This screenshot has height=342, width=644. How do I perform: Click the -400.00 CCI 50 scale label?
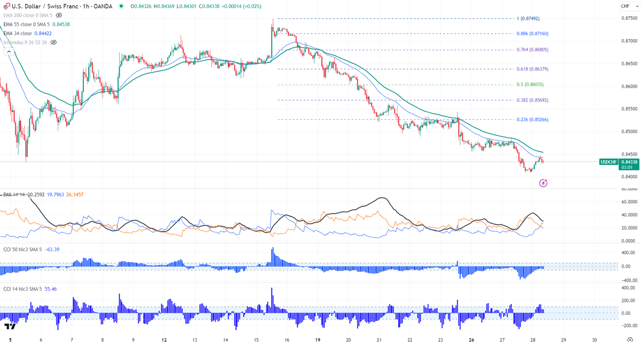click(629, 280)
